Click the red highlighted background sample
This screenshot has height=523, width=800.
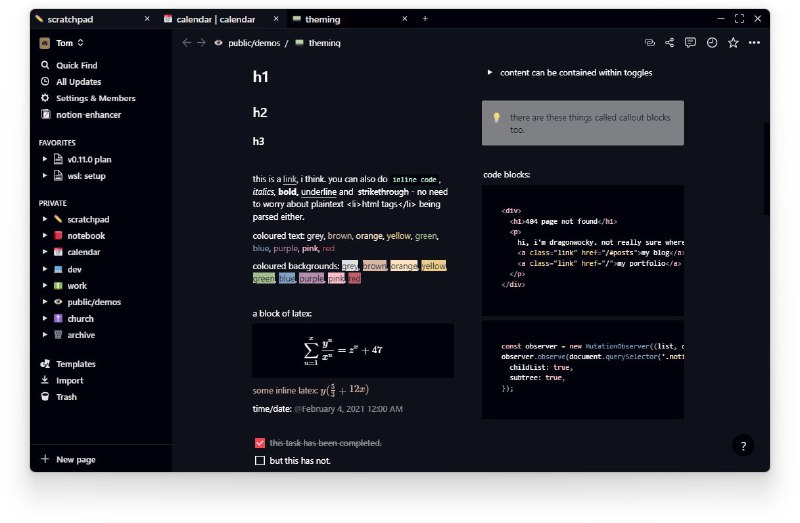click(x=355, y=278)
